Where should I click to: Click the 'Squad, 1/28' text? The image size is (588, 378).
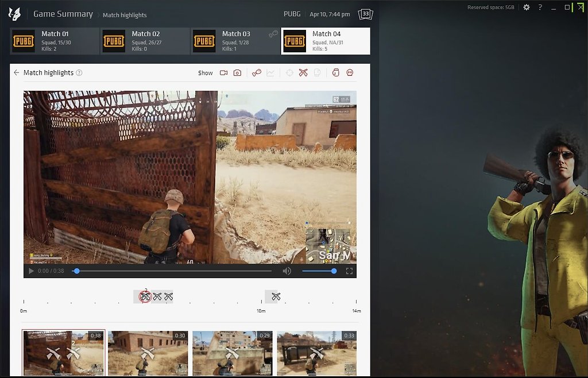coord(235,43)
